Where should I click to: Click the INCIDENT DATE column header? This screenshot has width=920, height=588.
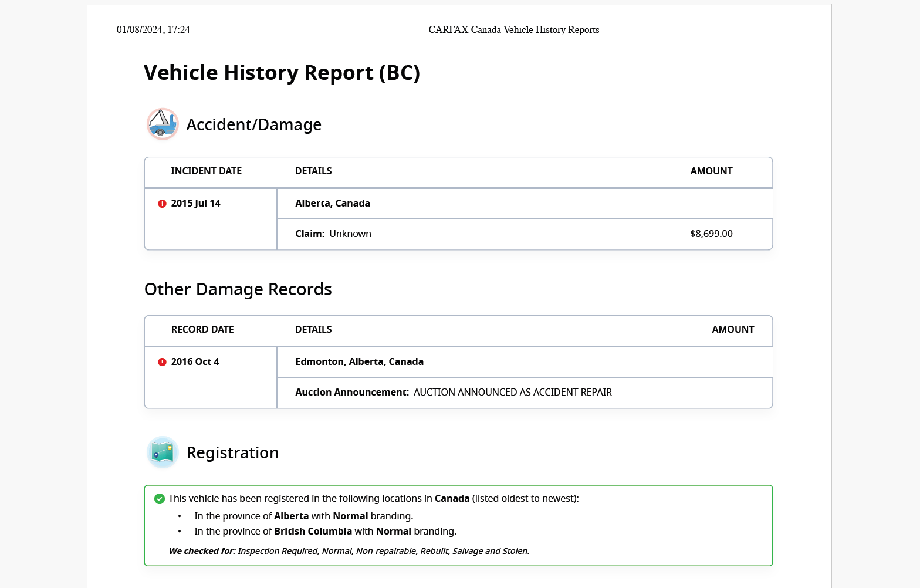pos(206,171)
